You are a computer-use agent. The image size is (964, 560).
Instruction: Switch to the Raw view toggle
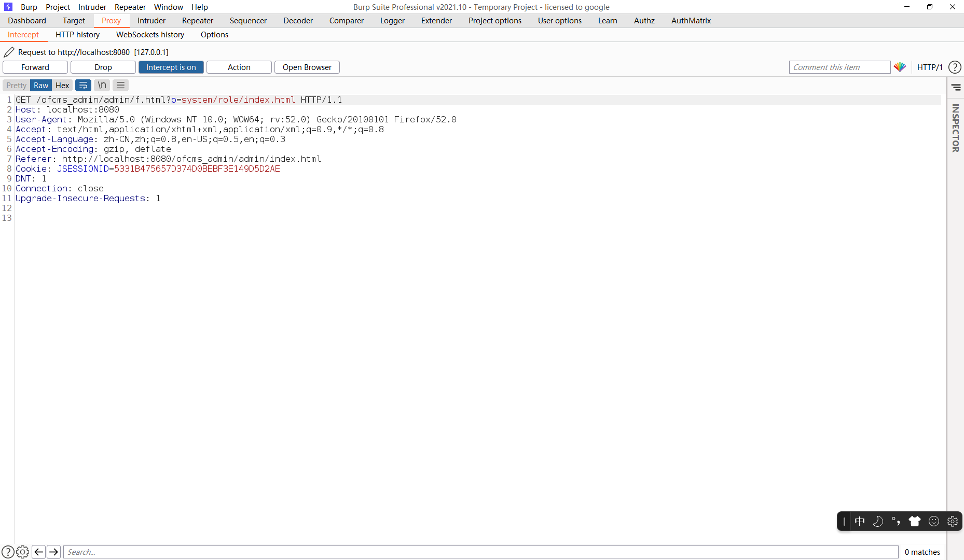[40, 85]
